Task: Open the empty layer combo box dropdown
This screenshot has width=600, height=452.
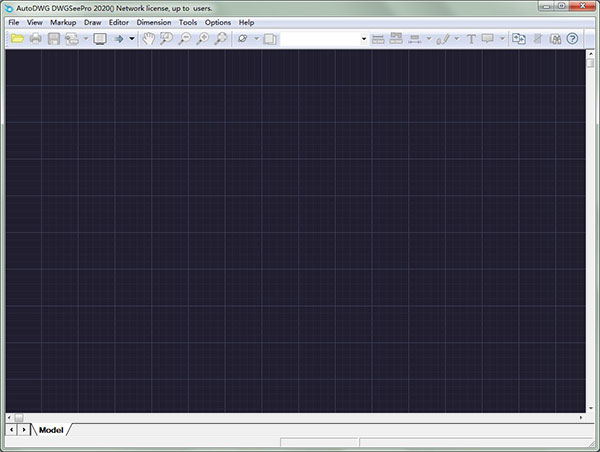Action: coord(364,39)
